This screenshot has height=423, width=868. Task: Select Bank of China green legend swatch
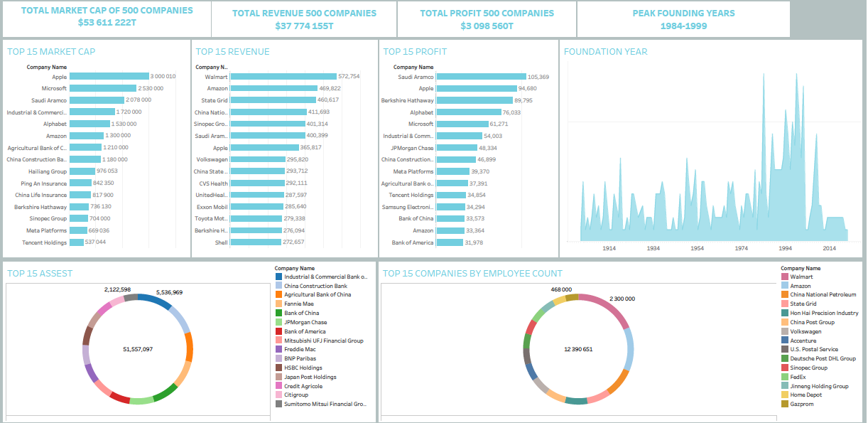click(x=278, y=313)
